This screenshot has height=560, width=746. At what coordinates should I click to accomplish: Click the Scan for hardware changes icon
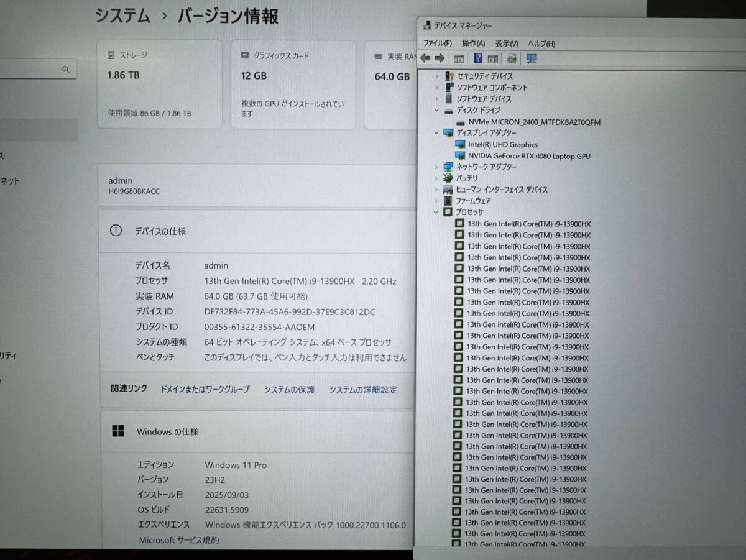point(512,58)
